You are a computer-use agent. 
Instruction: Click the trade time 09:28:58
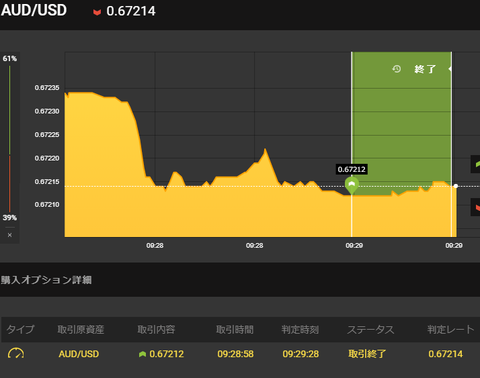(235, 354)
